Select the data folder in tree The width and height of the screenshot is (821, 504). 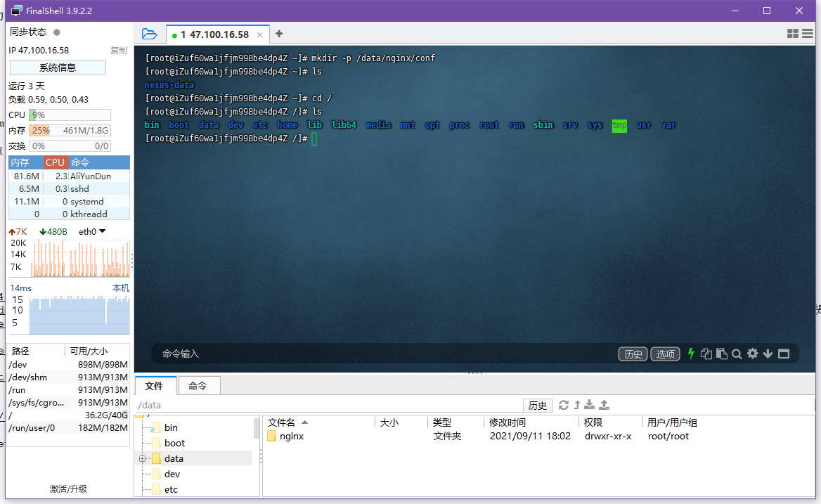[x=174, y=458]
